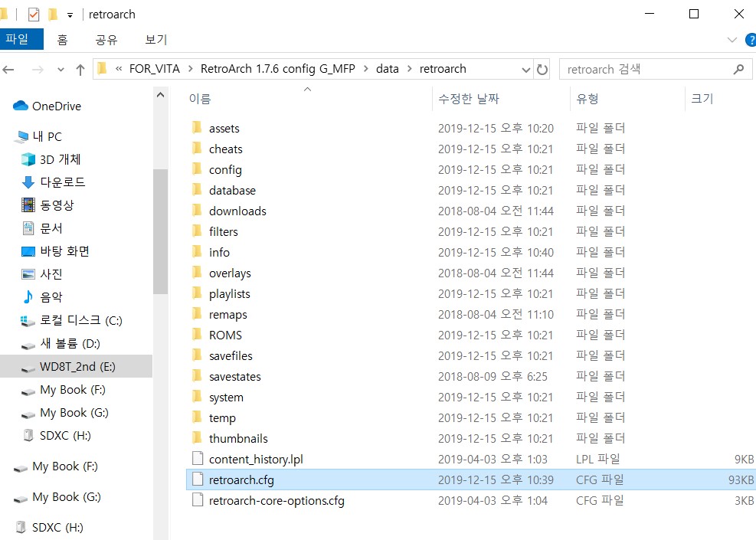This screenshot has height=540, width=756.
Task: Click the Properties quick access icon
Action: pos(33,15)
